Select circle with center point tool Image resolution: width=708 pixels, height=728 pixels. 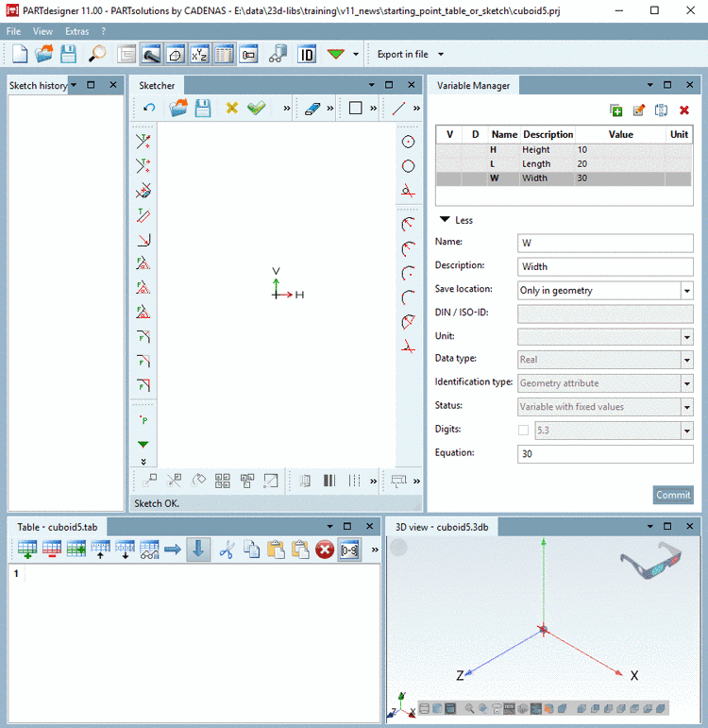pos(408,142)
